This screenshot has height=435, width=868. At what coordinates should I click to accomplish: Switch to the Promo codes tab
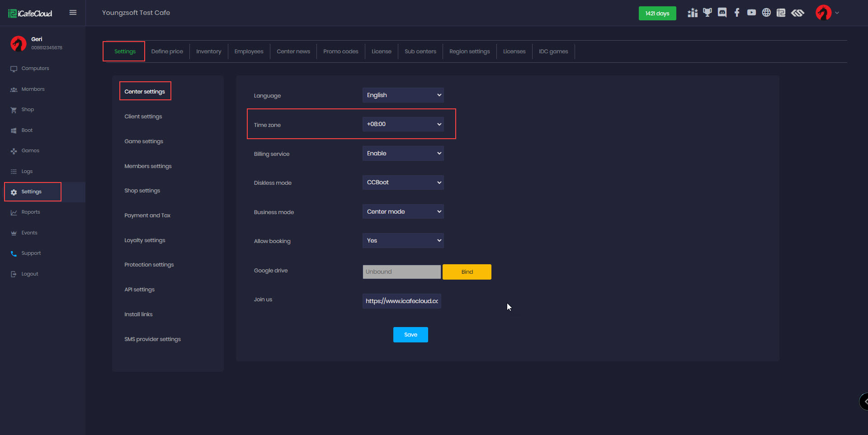[x=340, y=51]
